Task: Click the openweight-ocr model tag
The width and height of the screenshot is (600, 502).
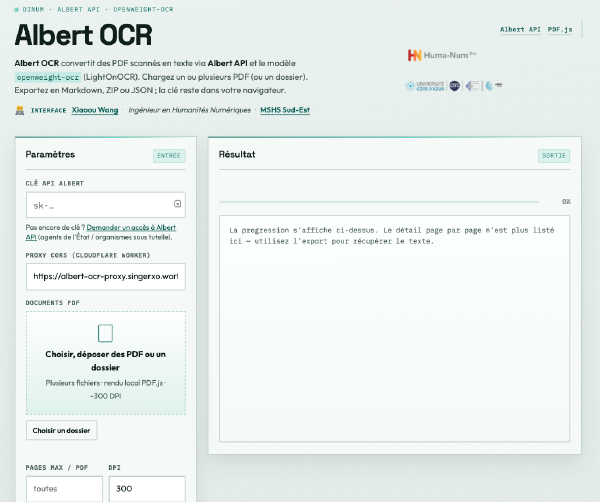Action: (48, 77)
